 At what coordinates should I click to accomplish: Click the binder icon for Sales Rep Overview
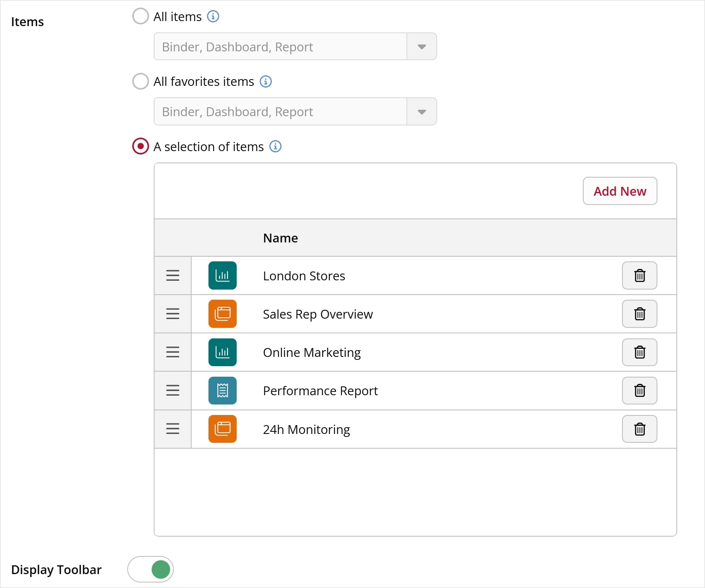pos(222,314)
